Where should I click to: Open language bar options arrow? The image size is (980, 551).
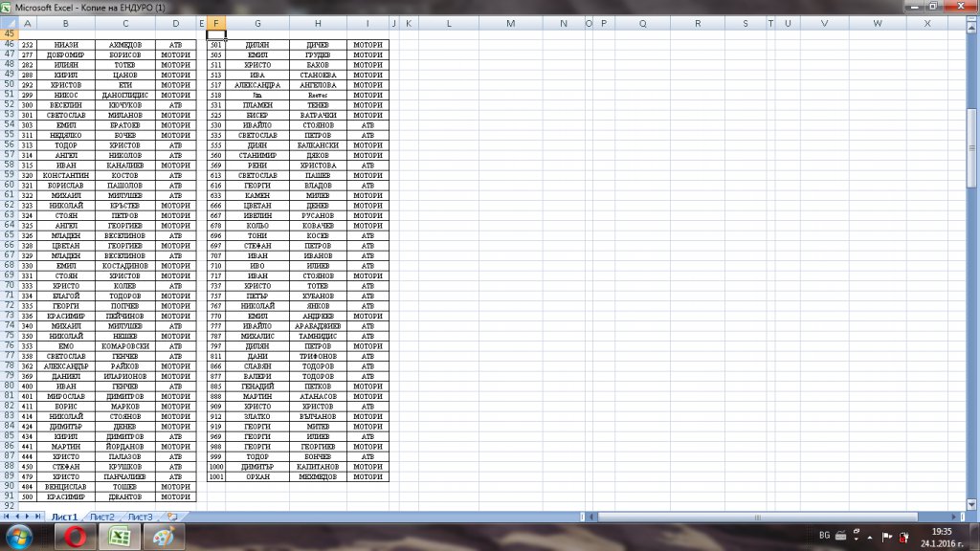857,540
